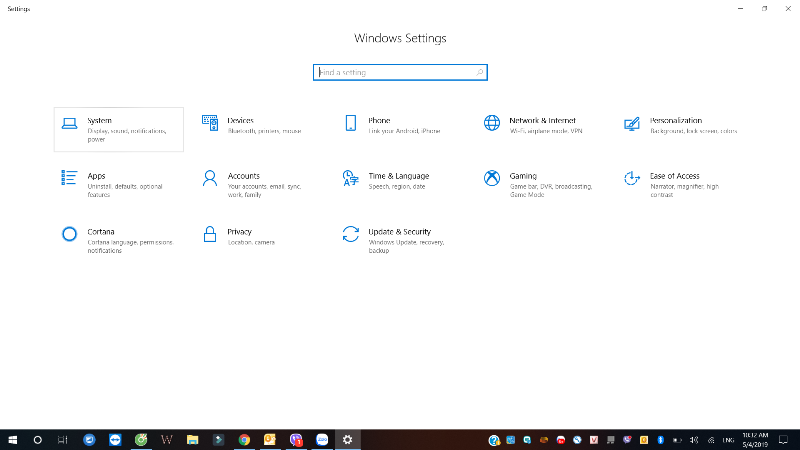Click 'Location, camera' description
The width and height of the screenshot is (800, 450).
tap(251, 242)
